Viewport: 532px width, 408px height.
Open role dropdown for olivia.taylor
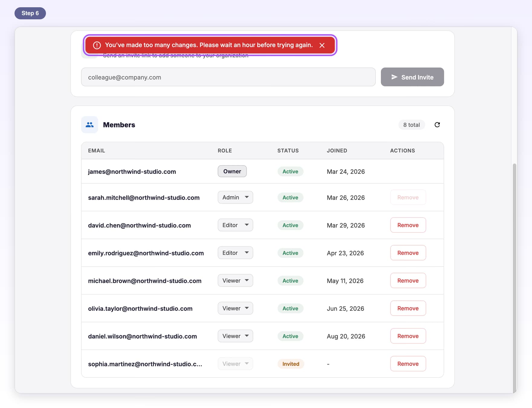[235, 308]
